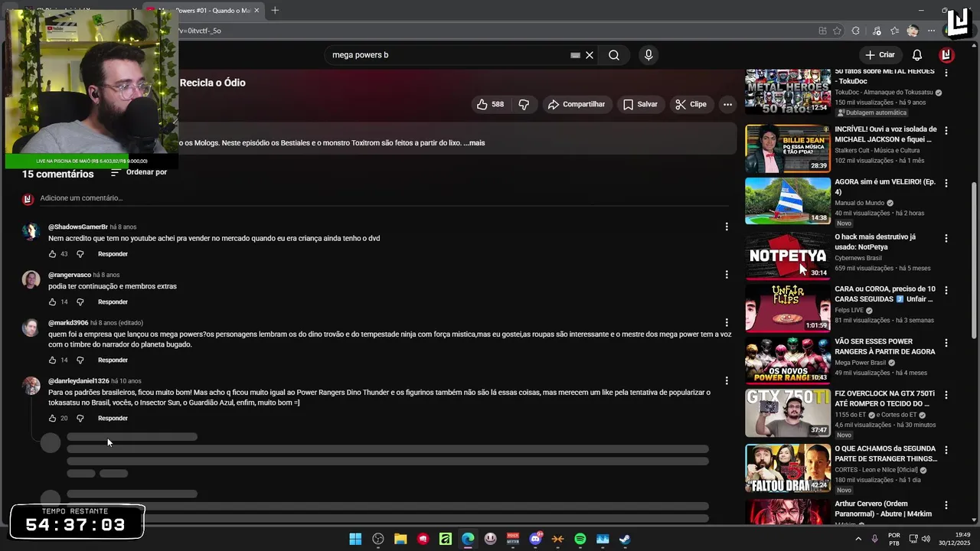Reply to @markd3906 with Responder
The image size is (980, 551).
pyautogui.click(x=113, y=360)
